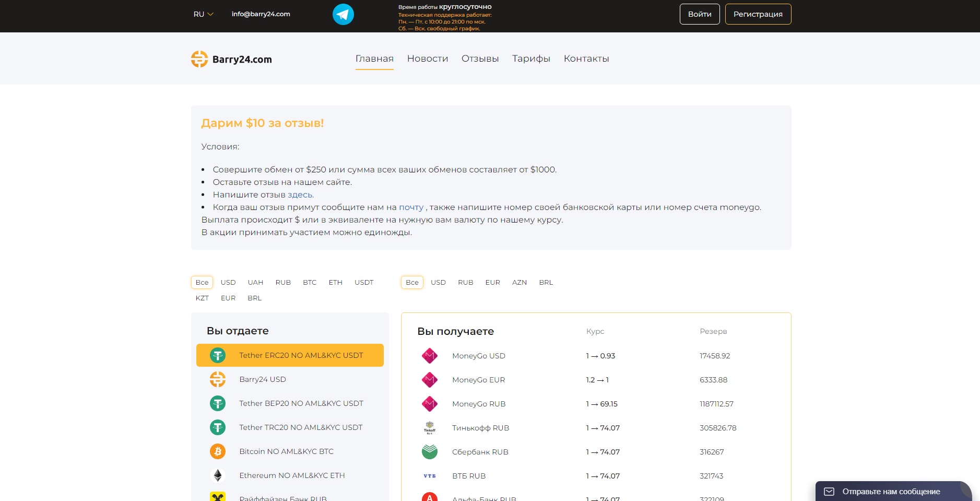Viewport: 980px width, 501px height.
Task: Click the info@barry24.com email link
Action: point(261,14)
